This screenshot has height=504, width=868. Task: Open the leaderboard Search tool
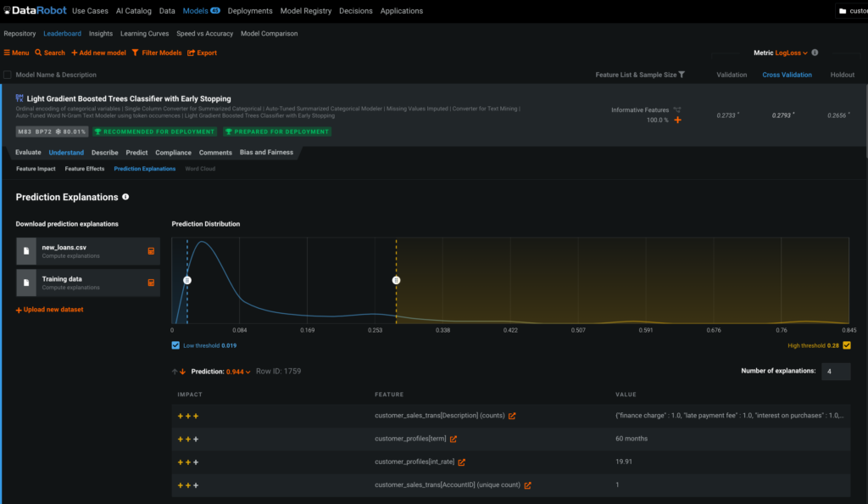[x=49, y=52]
